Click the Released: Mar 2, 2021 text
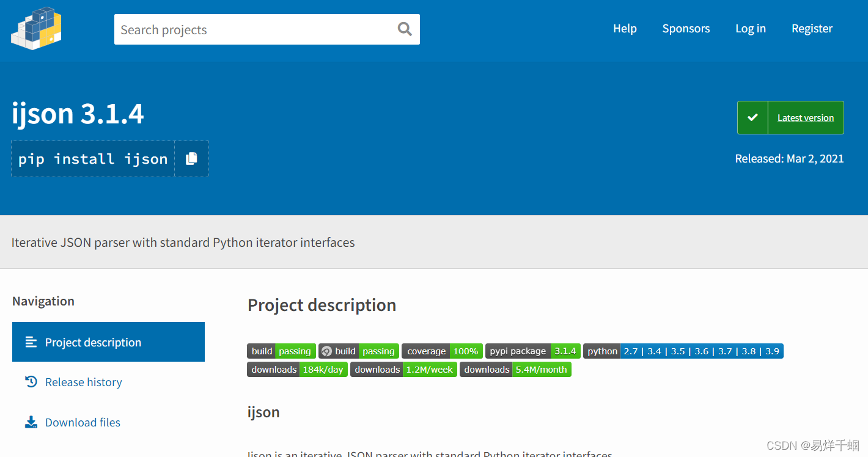868x457 pixels. coord(789,158)
